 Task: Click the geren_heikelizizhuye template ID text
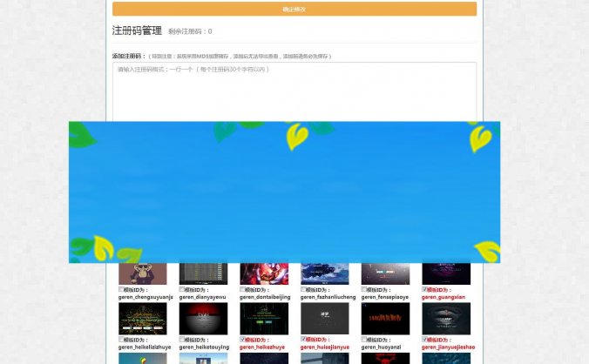point(145,347)
